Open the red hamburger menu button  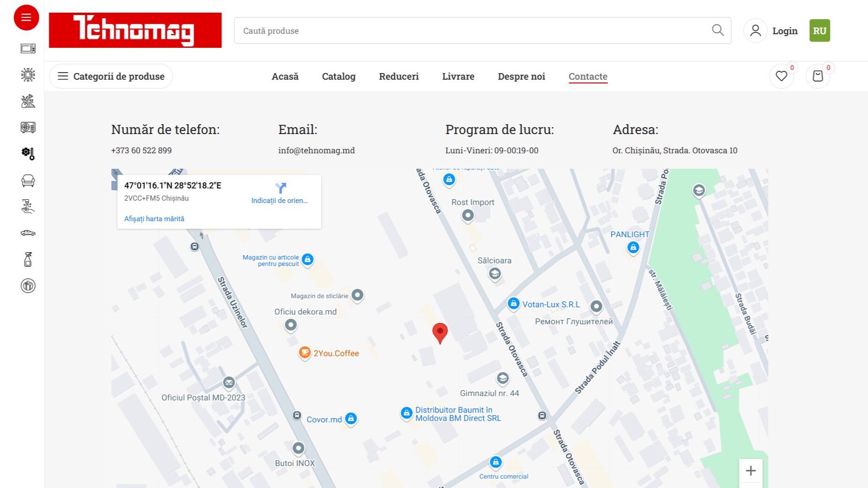pos(26,18)
